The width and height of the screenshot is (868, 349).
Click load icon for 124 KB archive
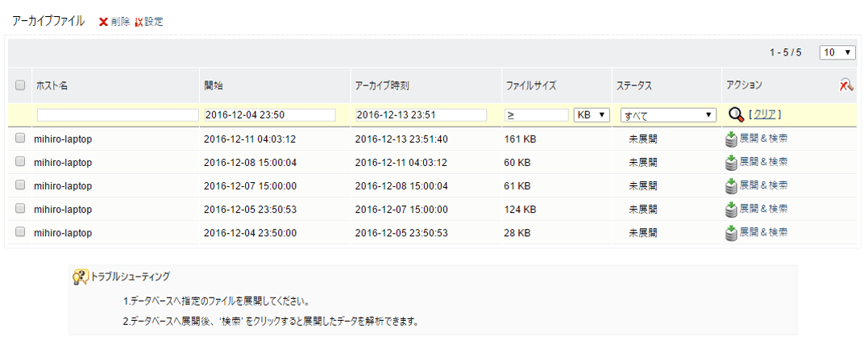731,210
